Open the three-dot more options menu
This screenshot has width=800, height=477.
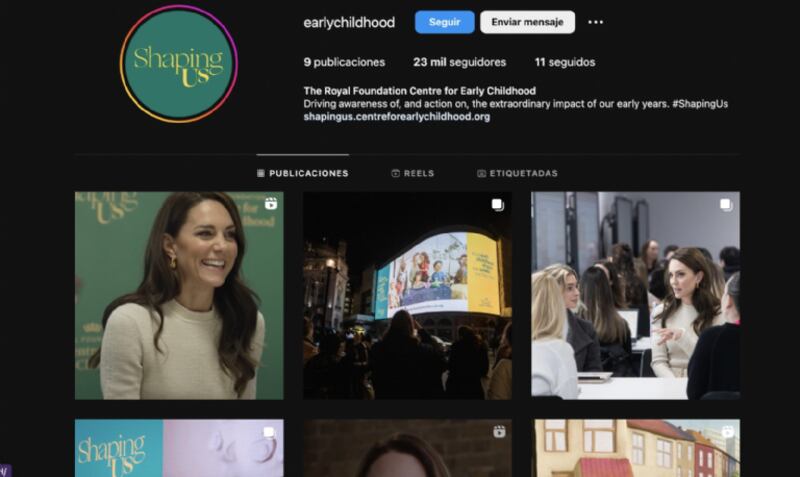coord(596,22)
